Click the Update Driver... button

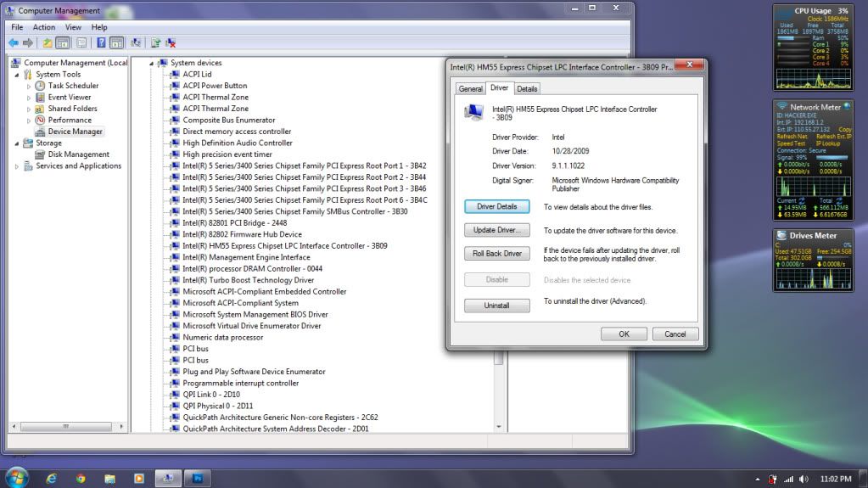click(496, 230)
